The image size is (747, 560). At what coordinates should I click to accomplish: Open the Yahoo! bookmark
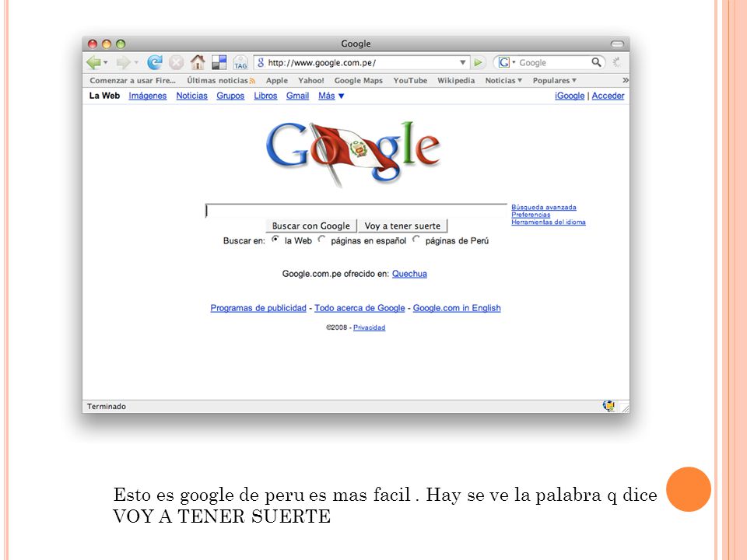coord(311,80)
